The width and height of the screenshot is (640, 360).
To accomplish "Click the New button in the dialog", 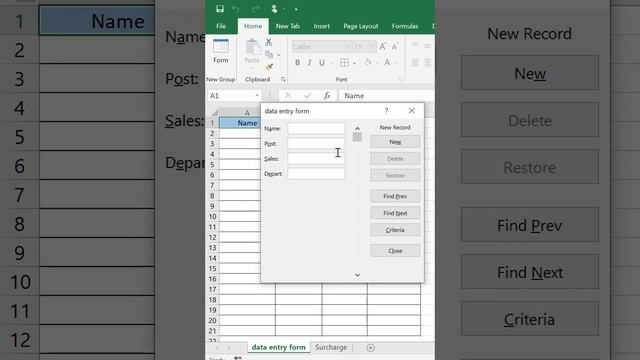I will pos(395,142).
